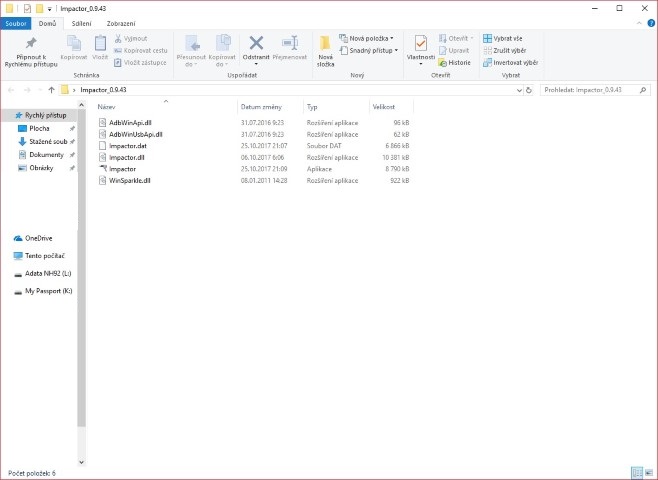Viewport: 658px width, 480px height.
Task: Click the Upravit edit button
Action: tap(454, 50)
